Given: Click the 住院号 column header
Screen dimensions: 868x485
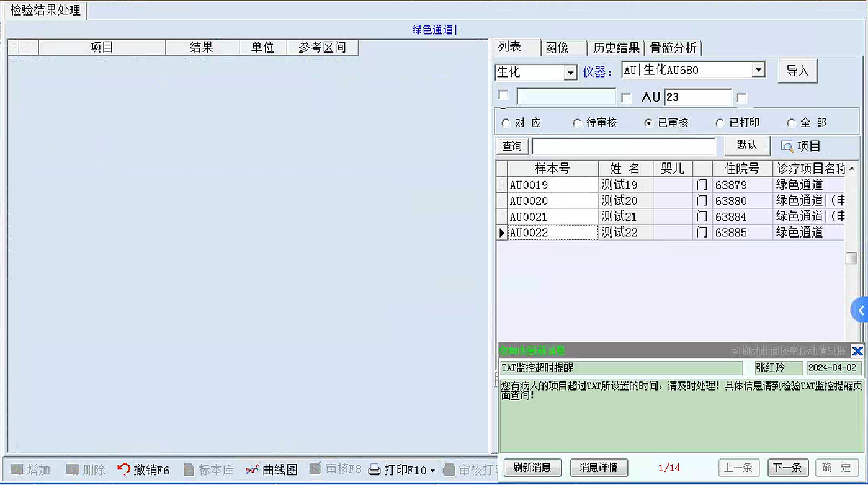Looking at the screenshot, I should (x=742, y=169).
